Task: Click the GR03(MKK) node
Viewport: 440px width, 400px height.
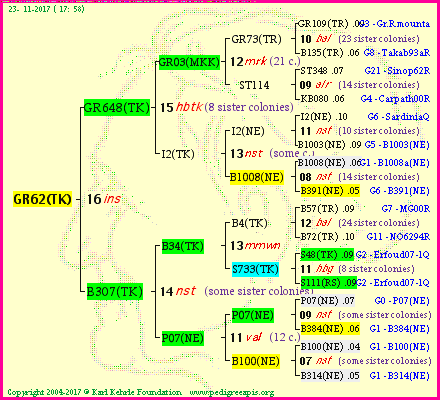Action: point(189,62)
